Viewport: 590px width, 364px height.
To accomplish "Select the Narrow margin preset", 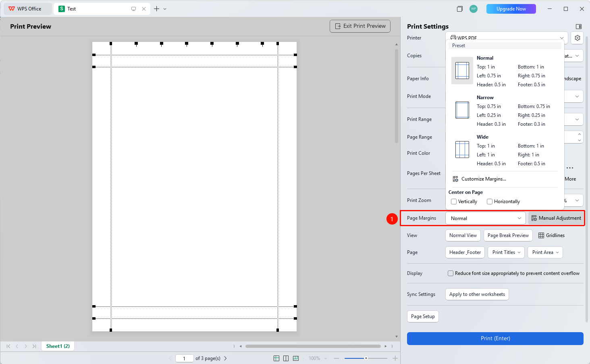I will (x=505, y=110).
